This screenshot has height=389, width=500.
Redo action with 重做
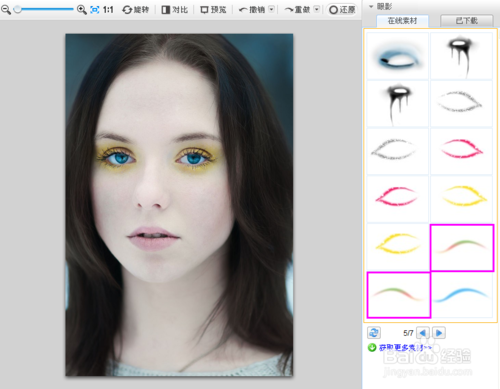[x=298, y=10]
